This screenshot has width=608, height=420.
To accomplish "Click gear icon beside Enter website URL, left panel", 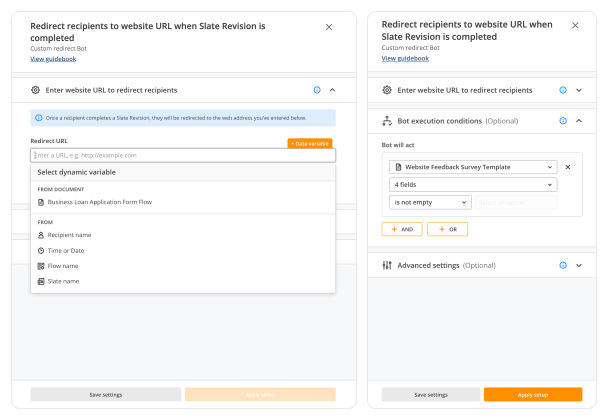I will pos(35,90).
